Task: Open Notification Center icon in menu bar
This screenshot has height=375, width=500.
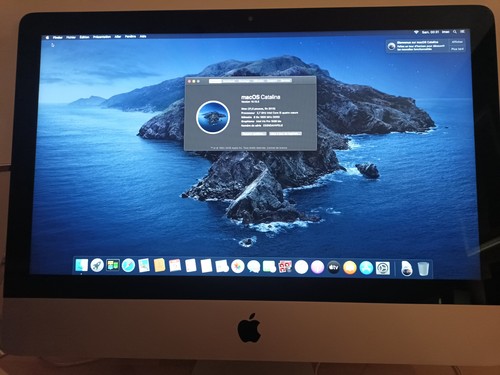Action: tap(462, 32)
